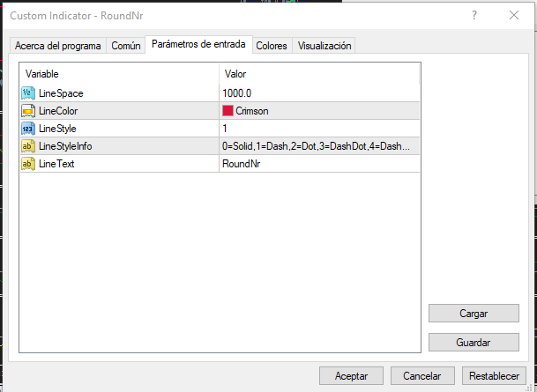This screenshot has width=537, height=392.
Task: Click the LineColor color-type variable icon
Action: (27, 111)
